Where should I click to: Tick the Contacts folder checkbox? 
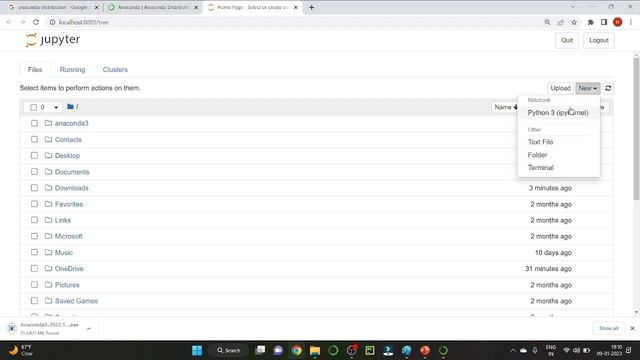point(34,139)
